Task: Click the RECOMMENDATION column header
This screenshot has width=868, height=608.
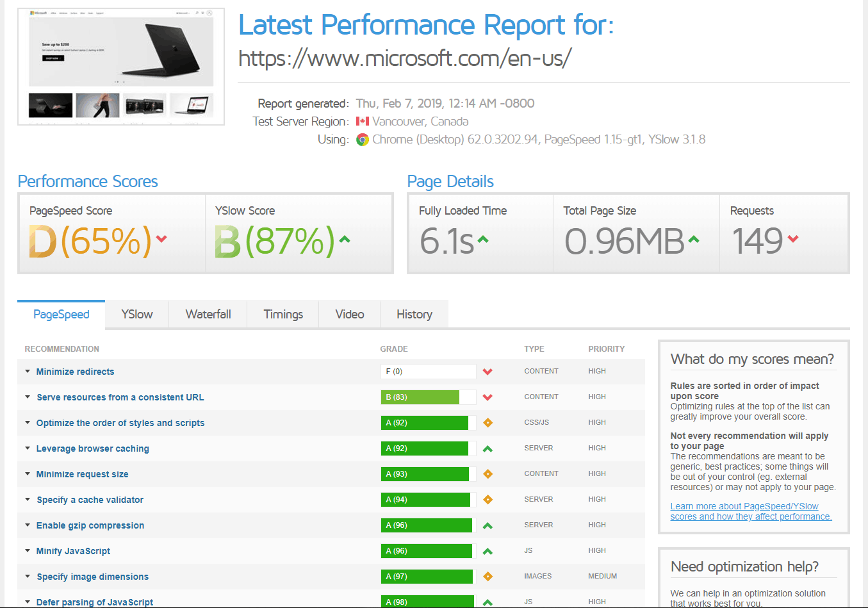Action: pos(61,349)
